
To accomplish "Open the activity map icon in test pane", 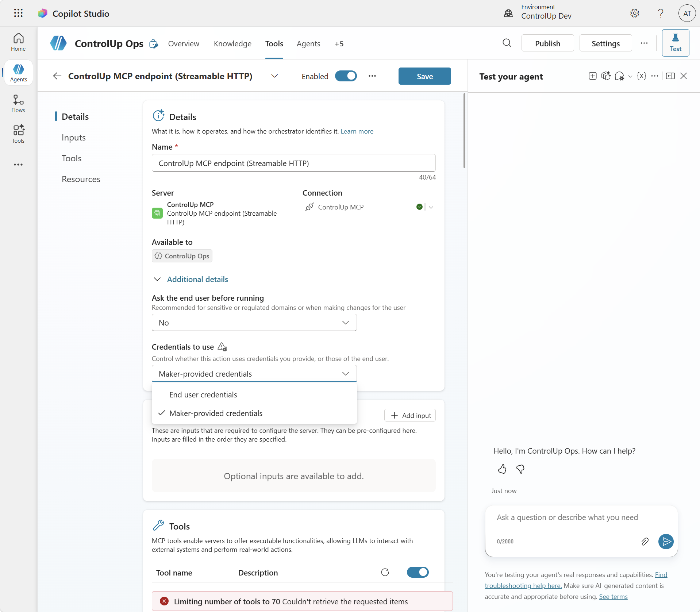I will 606,76.
